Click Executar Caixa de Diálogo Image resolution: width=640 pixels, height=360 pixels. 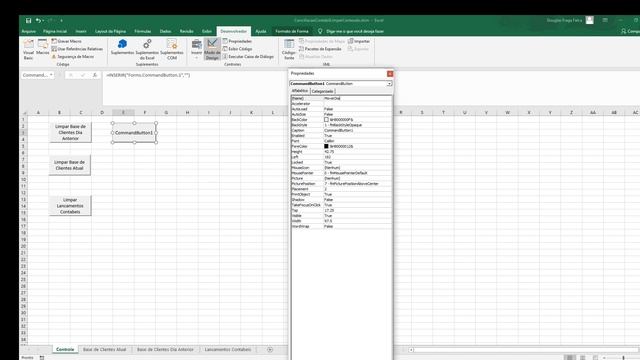click(248, 57)
